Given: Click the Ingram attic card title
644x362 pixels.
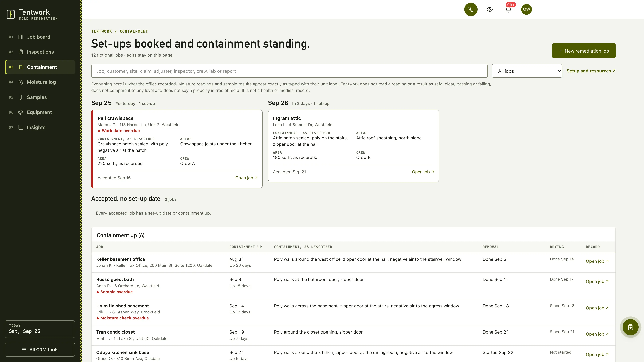Looking at the screenshot, I should [287, 118].
